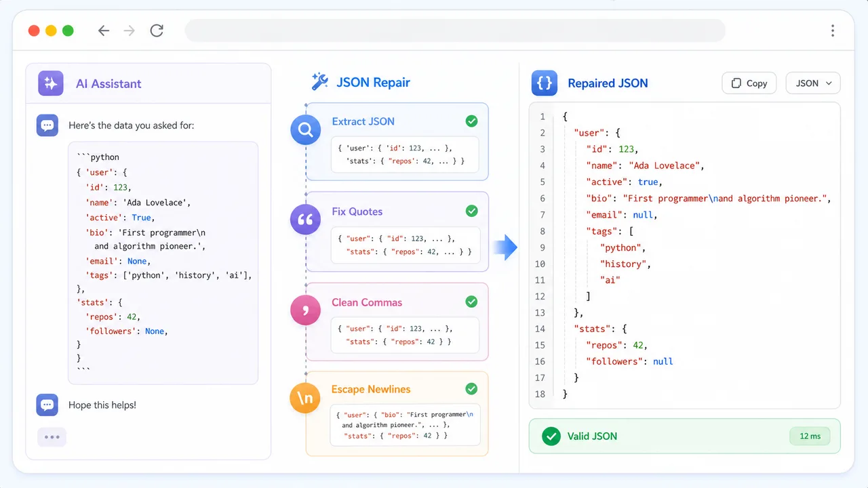
Task: Click the typing indicator dots bubble
Action: pyautogui.click(x=52, y=437)
